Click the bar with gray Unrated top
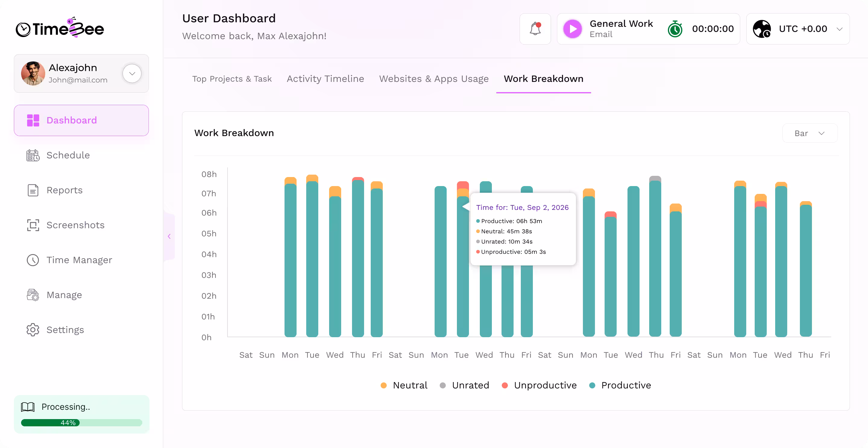This screenshot has width=868, height=448. [655, 256]
